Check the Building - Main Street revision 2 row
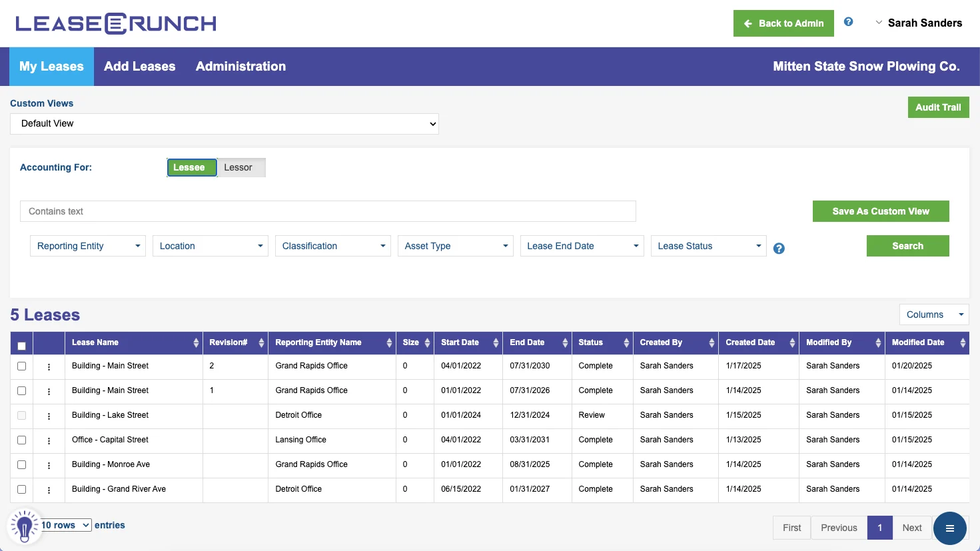980x551 pixels. [21, 366]
